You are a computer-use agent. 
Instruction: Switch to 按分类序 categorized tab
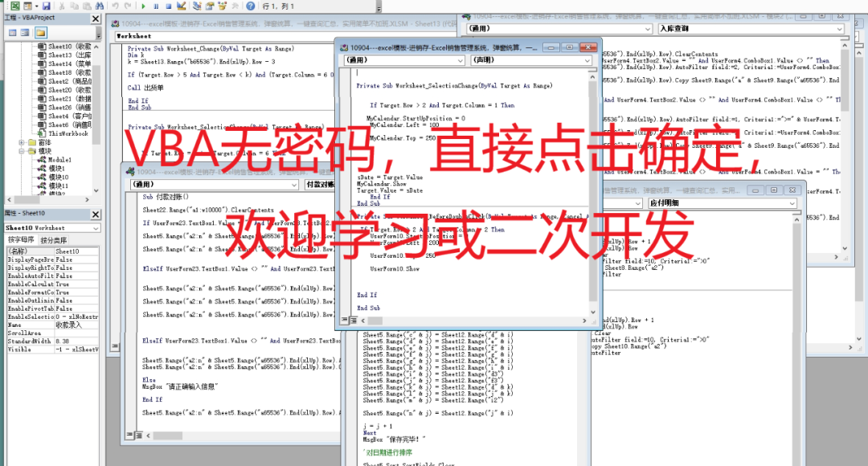coord(53,239)
